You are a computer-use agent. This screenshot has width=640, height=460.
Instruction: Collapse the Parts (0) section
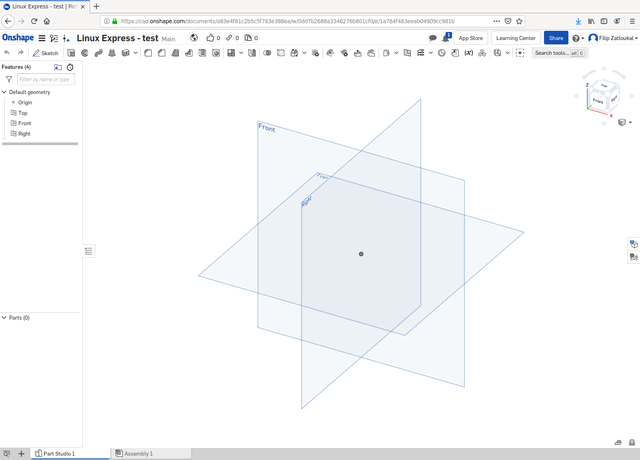pyautogui.click(x=4, y=317)
